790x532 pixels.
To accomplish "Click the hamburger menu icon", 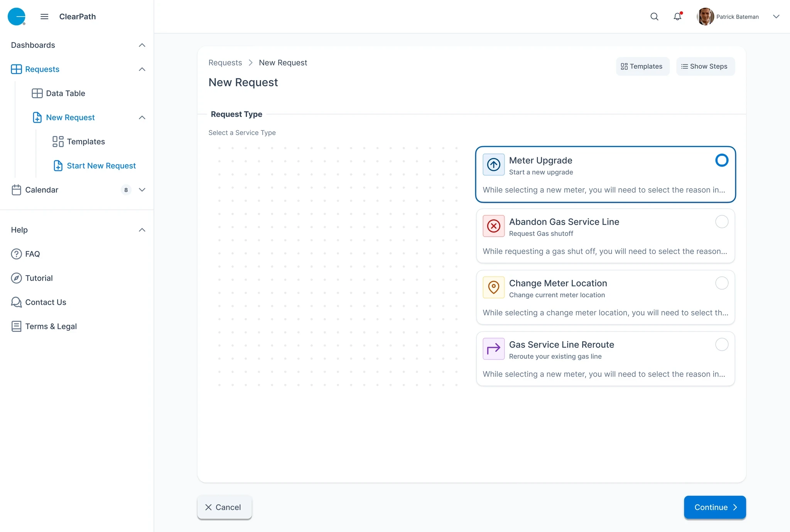I will 44,17.
